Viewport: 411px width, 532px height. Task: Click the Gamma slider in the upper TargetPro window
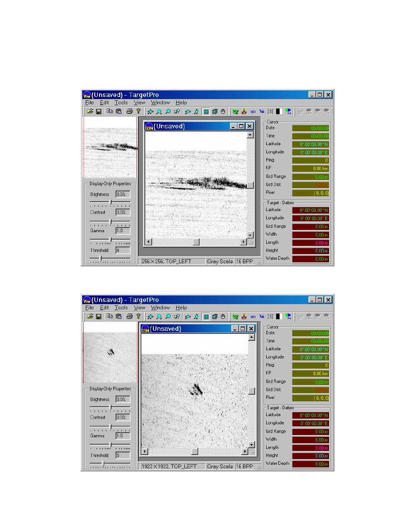click(110, 240)
